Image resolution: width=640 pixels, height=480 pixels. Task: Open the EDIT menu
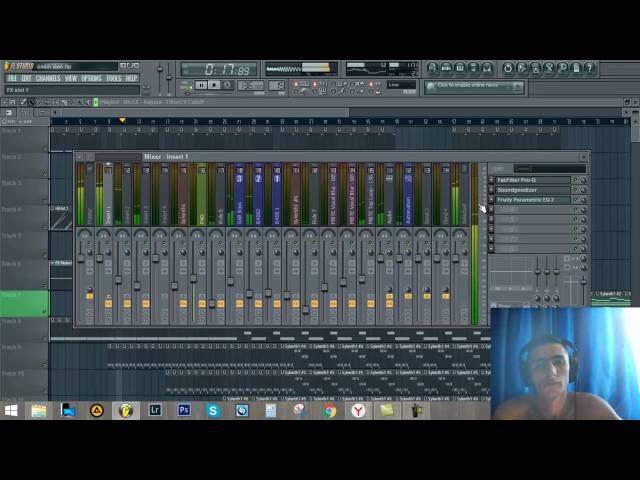pyautogui.click(x=26, y=78)
